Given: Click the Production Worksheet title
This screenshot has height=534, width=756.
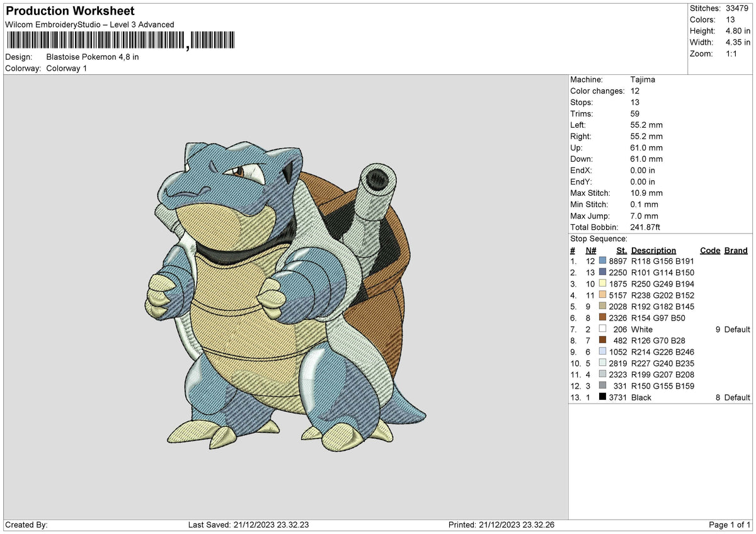Looking at the screenshot, I should (x=70, y=11).
